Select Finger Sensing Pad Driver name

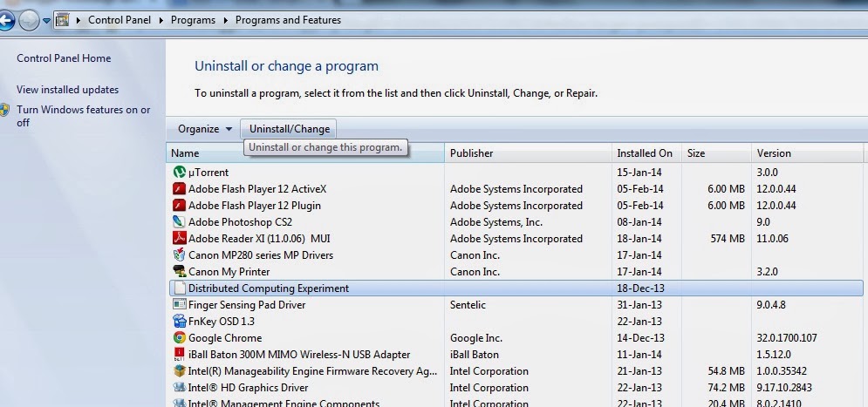click(x=247, y=305)
